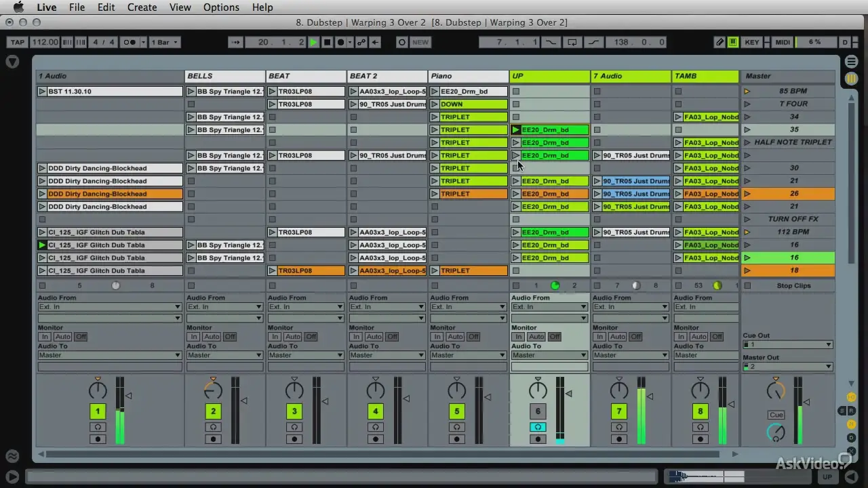Toggle the metronome button
The image size is (868, 488).
coord(130,42)
